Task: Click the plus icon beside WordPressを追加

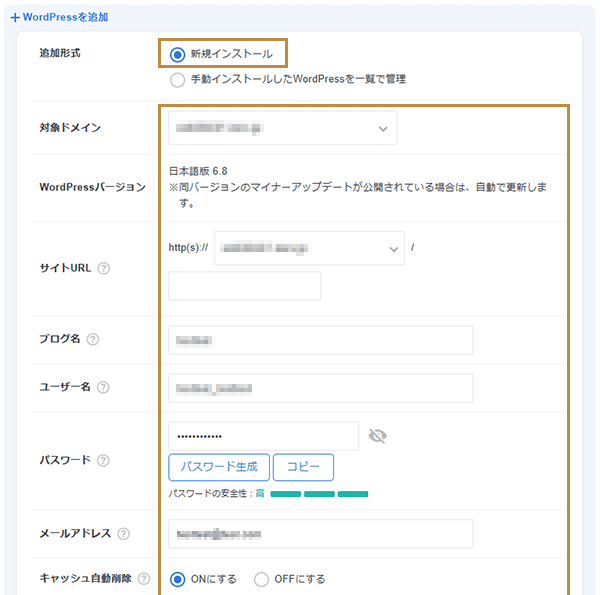Action: [x=15, y=18]
